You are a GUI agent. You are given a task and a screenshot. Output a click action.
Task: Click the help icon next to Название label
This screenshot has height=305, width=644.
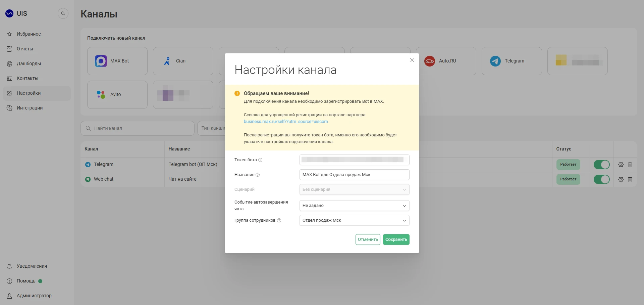point(258,175)
